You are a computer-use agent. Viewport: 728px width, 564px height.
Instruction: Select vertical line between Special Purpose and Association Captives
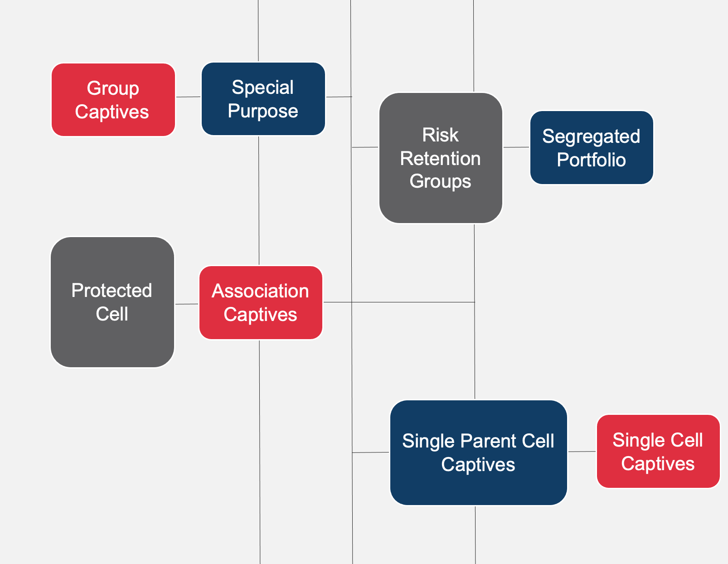(x=259, y=199)
